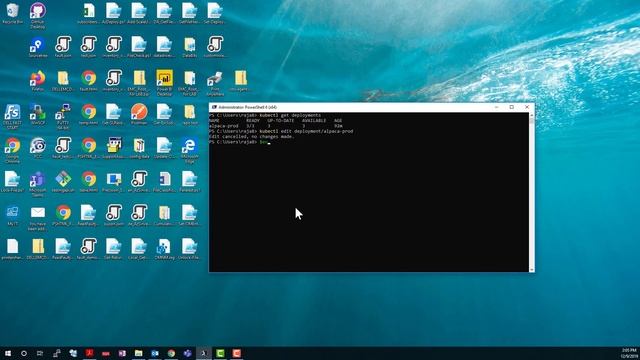Open the subscribers spreadsheet file icon
Screen dimensions: 640x360
(88, 13)
